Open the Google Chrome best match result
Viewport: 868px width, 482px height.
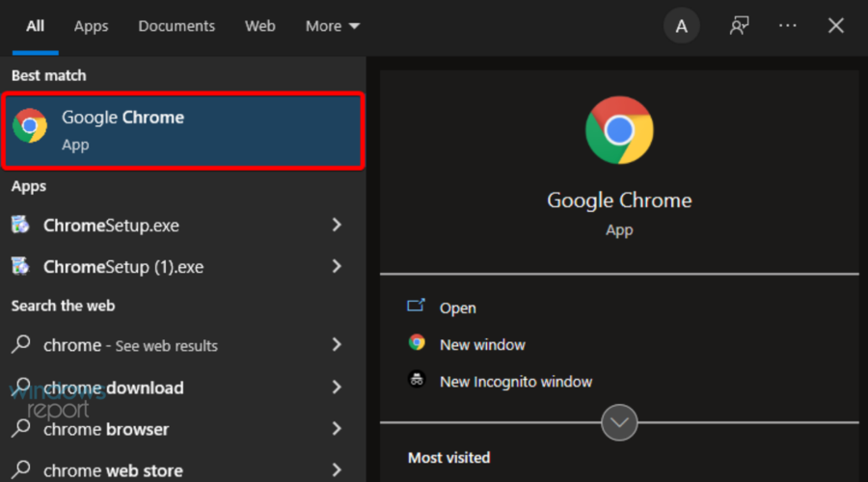pos(182,130)
